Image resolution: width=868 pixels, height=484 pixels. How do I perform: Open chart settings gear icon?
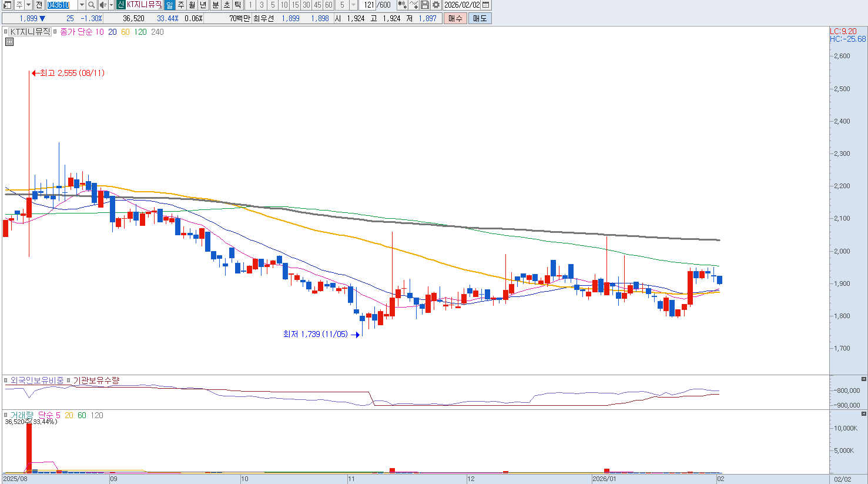click(436, 5)
